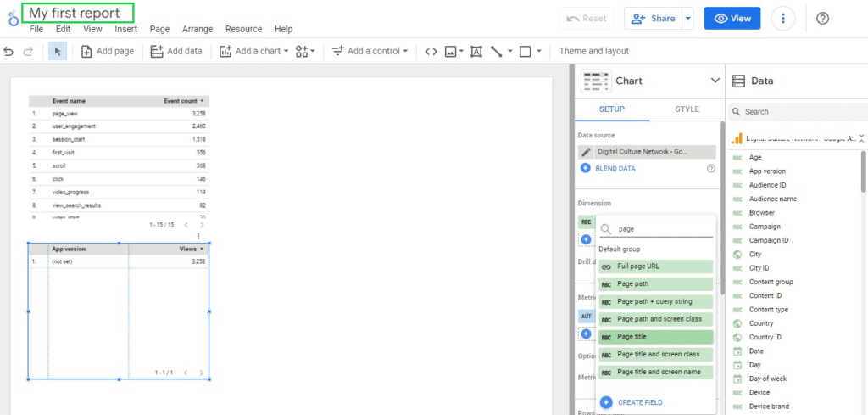This screenshot has width=868, height=415.
Task: Click the Undo arrow in toolbar
Action: [x=8, y=51]
